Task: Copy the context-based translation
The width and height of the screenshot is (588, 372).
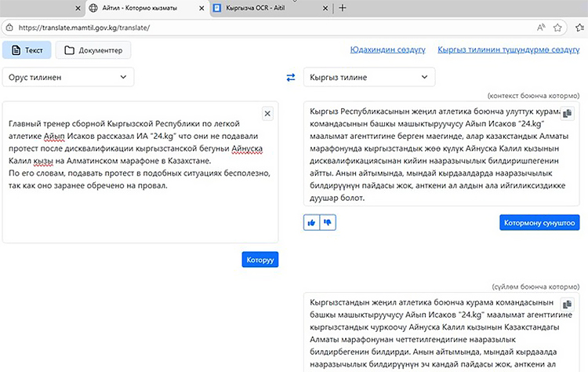Action: click(568, 114)
